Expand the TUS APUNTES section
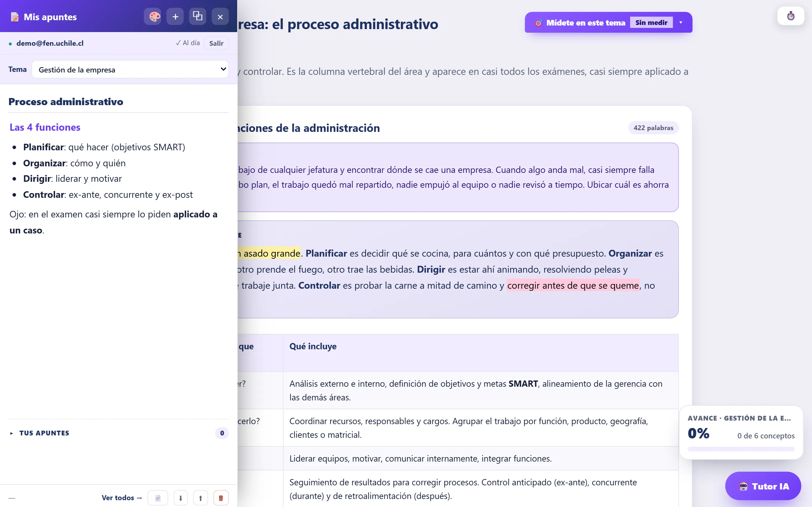812x507 pixels. [44, 433]
